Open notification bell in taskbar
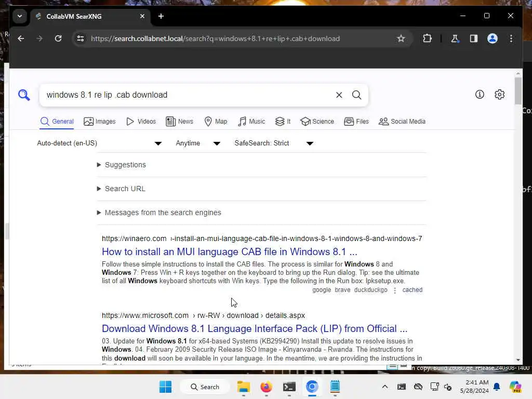The image size is (532, 399). [x=497, y=387]
